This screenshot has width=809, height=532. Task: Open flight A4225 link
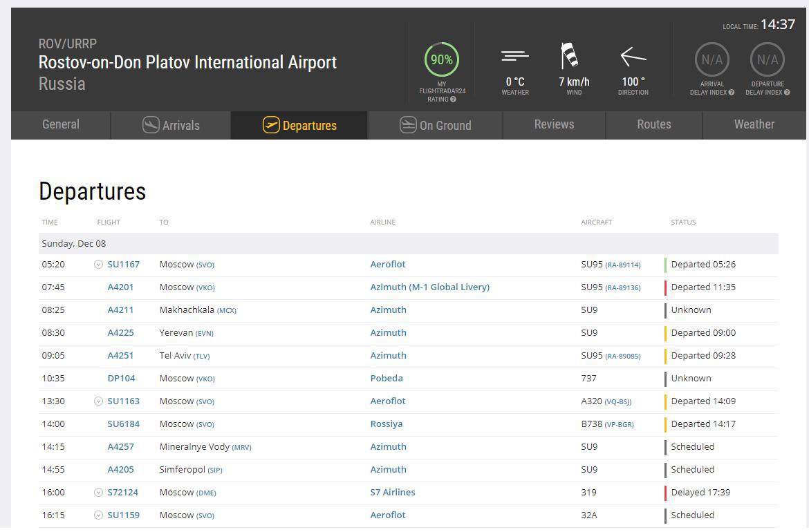point(120,332)
